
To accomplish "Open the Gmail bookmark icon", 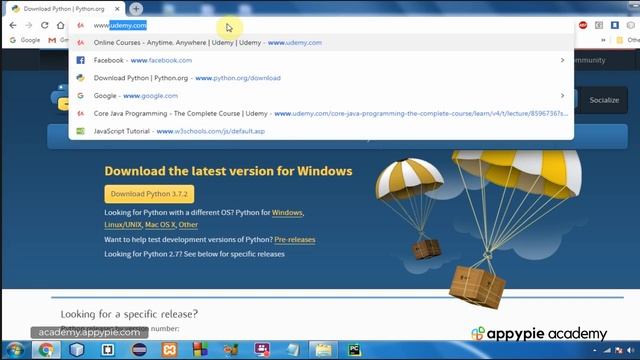I will coord(52,40).
